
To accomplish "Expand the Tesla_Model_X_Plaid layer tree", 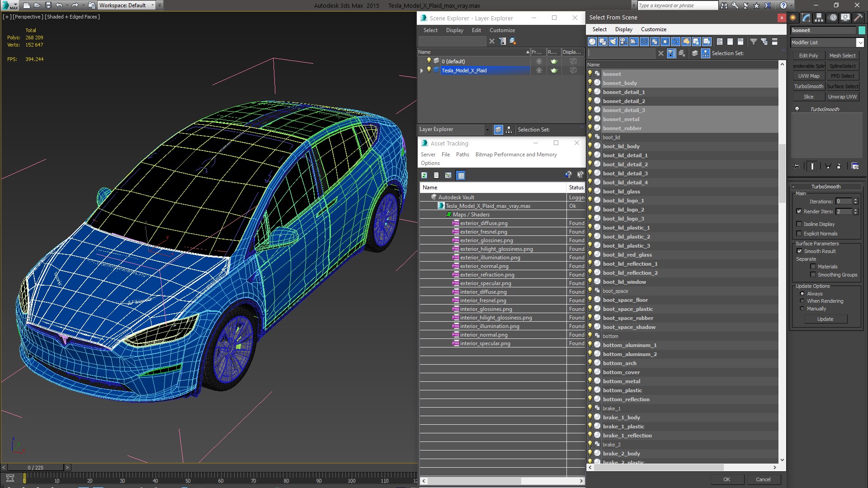I will pyautogui.click(x=422, y=70).
